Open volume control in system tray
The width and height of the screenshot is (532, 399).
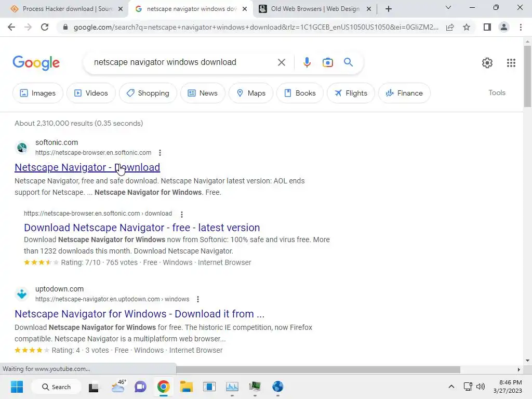pos(481,387)
